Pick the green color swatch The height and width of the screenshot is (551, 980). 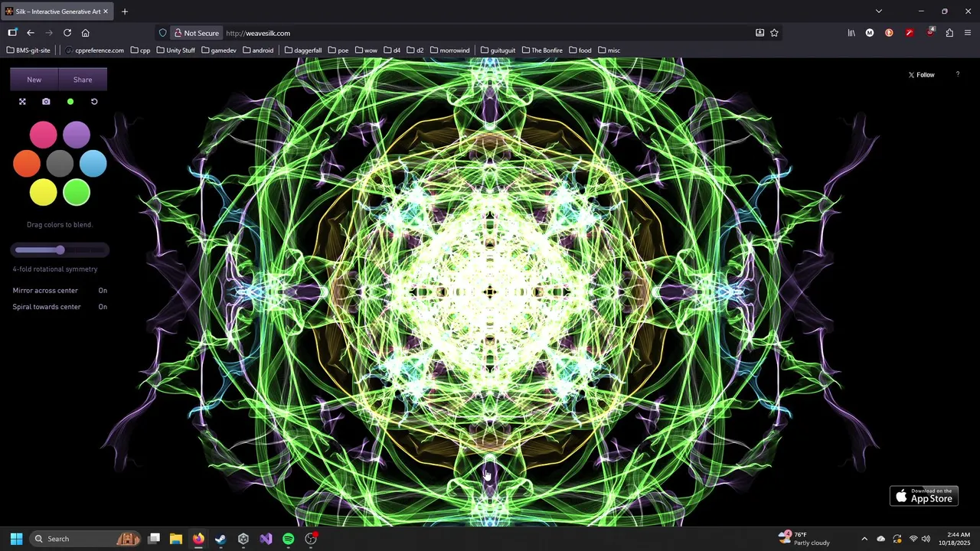click(77, 193)
